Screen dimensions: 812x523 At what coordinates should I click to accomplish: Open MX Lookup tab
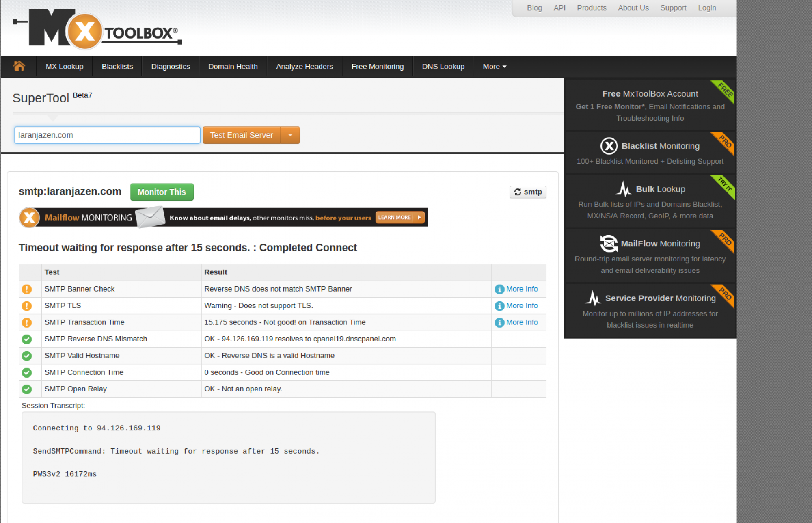point(65,67)
